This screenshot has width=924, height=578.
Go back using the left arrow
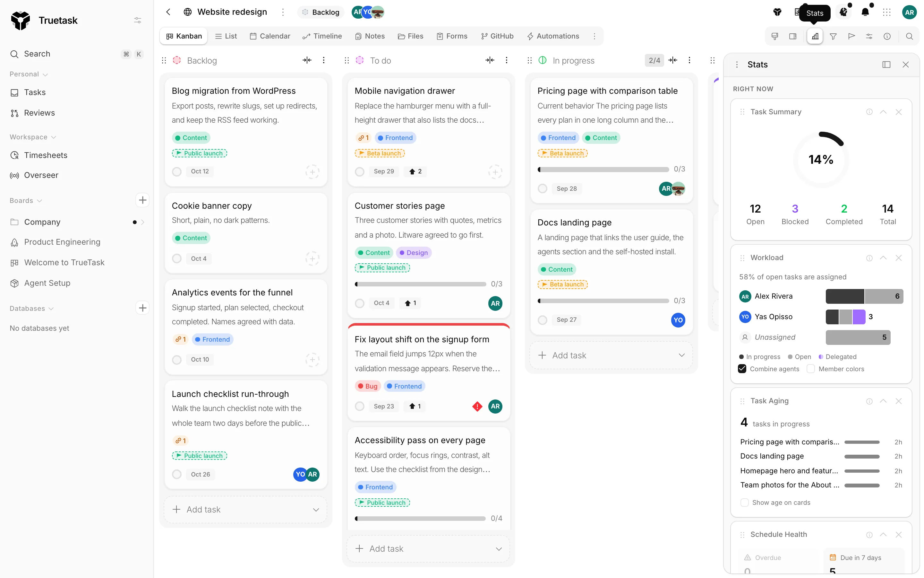click(x=168, y=12)
